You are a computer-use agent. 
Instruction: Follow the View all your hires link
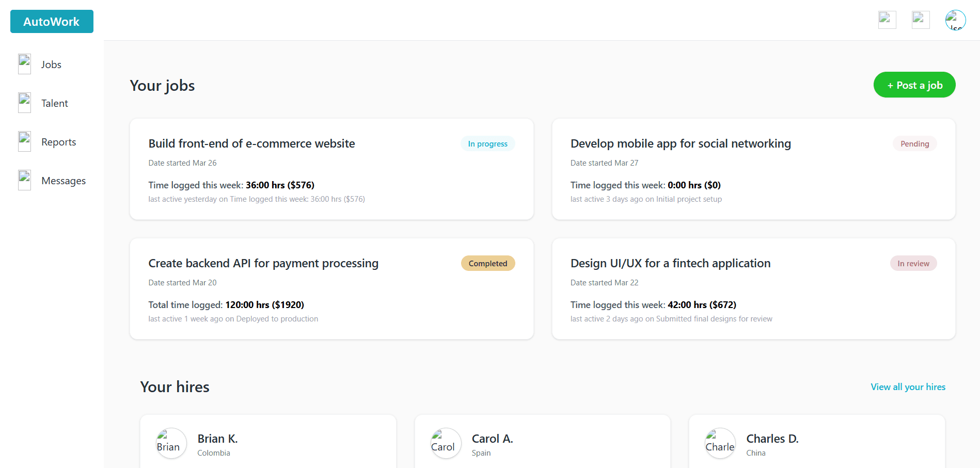tap(908, 387)
